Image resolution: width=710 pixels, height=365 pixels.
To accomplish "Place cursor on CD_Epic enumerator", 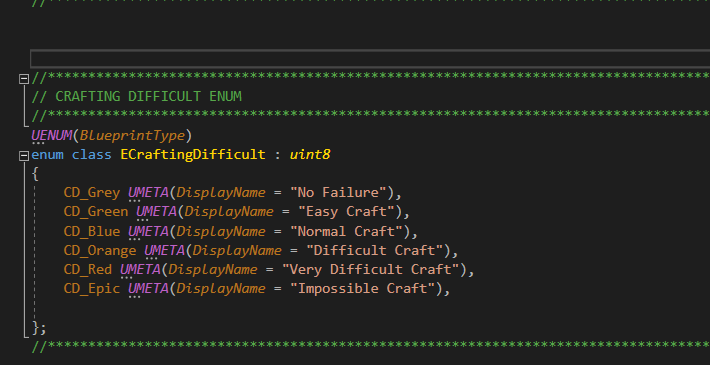I will (92, 288).
